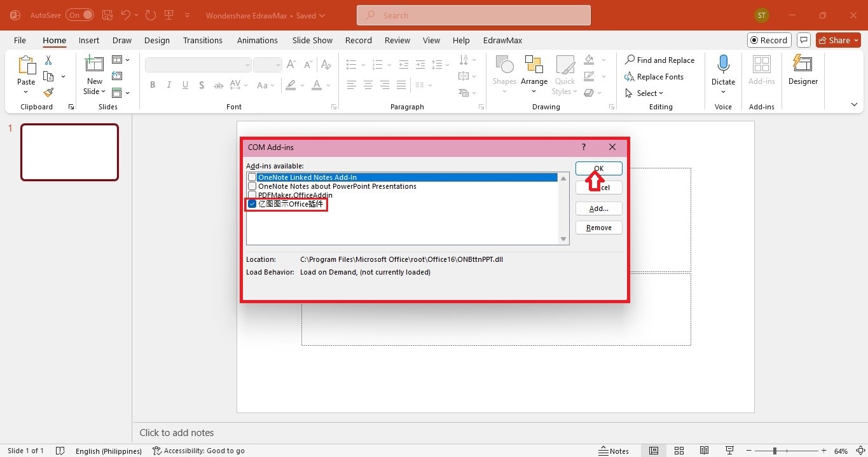The image size is (868, 457).
Task: Click the Decrease list level icon
Action: pos(403,65)
